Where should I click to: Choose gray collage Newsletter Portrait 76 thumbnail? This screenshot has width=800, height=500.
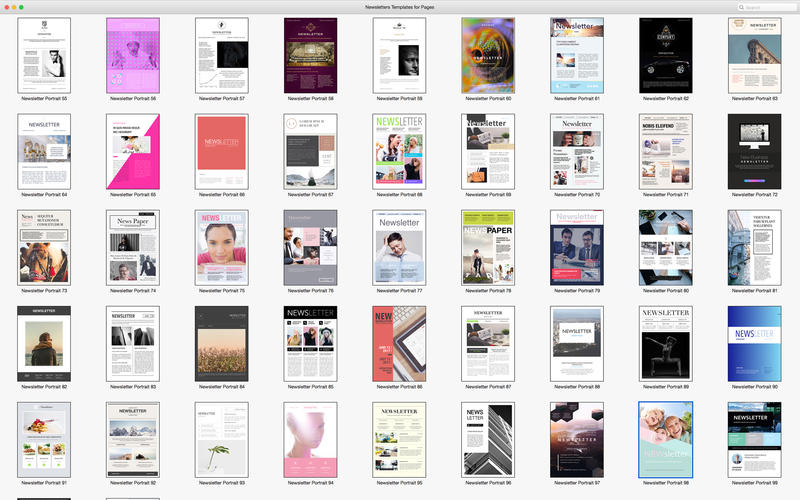[x=310, y=247]
